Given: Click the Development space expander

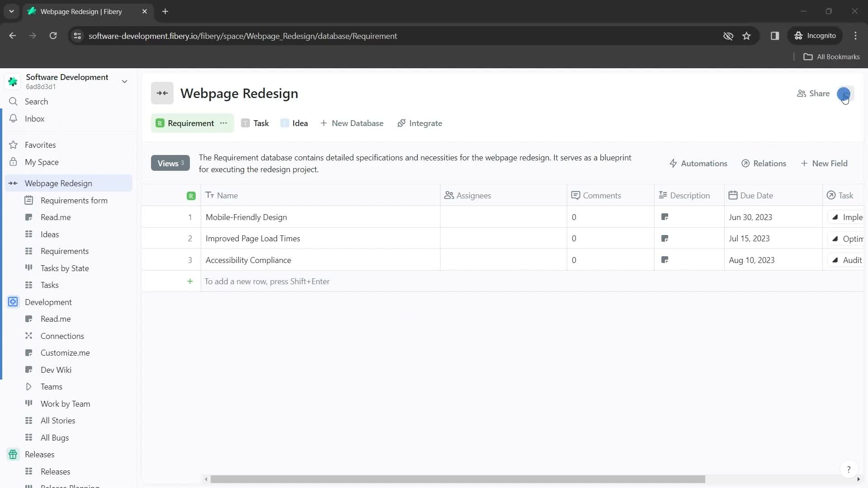Looking at the screenshot, I should pyautogui.click(x=13, y=303).
